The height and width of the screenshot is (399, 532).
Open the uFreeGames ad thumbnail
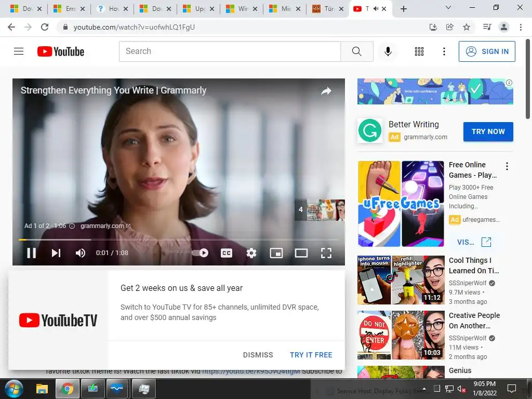pyautogui.click(x=401, y=204)
